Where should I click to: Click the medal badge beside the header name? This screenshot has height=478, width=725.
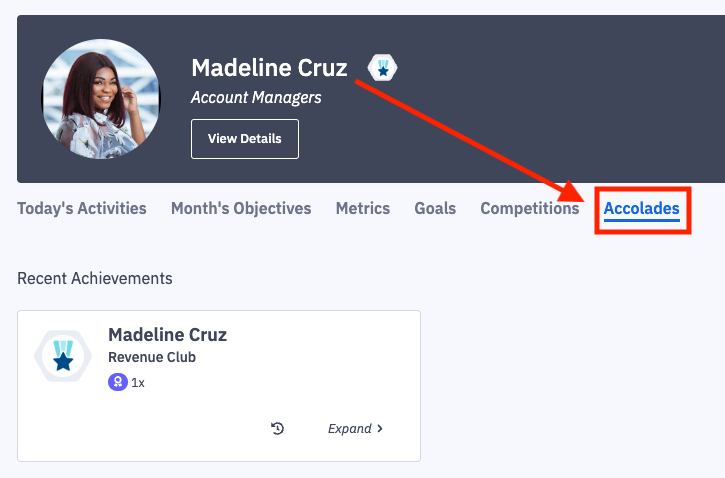tap(383, 68)
